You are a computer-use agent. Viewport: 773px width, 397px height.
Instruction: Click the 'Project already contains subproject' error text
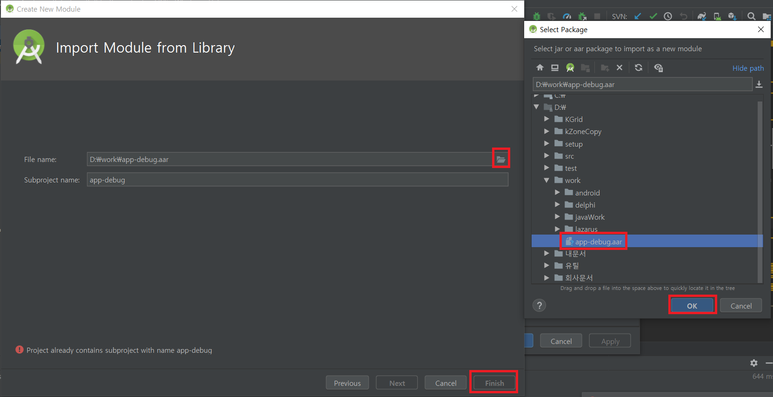coord(119,350)
